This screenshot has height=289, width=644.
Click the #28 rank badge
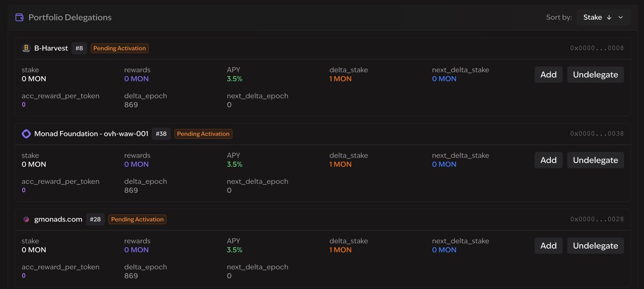(95, 219)
